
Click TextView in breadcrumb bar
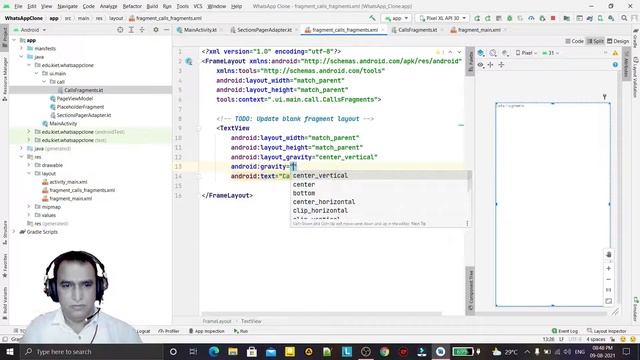[x=251, y=321]
